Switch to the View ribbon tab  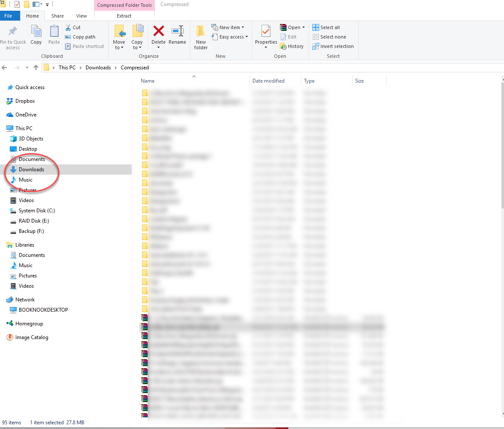click(x=81, y=15)
